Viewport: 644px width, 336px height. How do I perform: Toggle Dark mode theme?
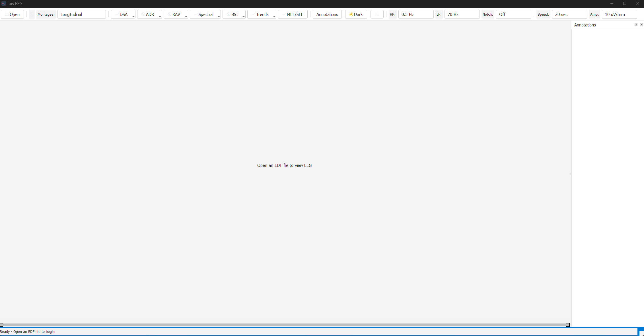[356, 14]
